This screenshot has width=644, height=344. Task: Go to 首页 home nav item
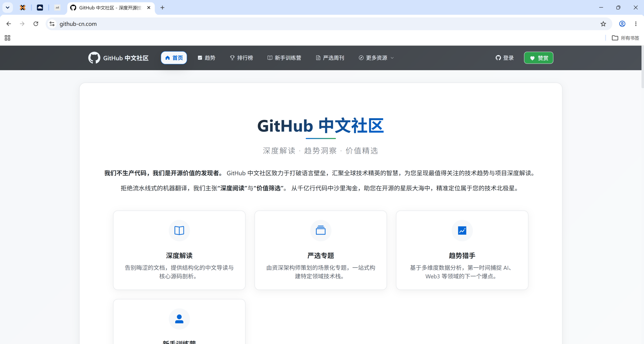point(174,58)
